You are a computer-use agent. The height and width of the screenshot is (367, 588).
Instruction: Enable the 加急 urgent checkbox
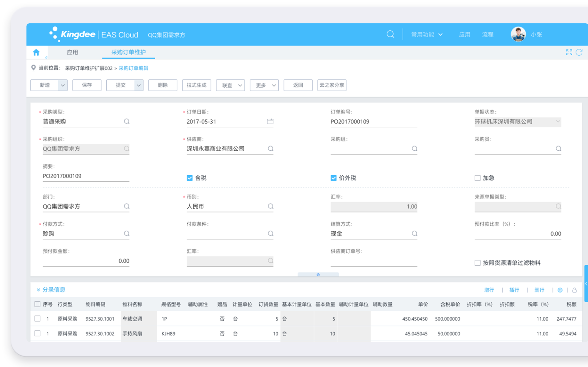[478, 178]
